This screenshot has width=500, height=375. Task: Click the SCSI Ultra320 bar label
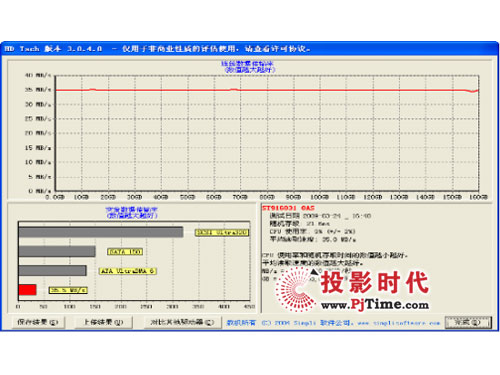(222, 233)
